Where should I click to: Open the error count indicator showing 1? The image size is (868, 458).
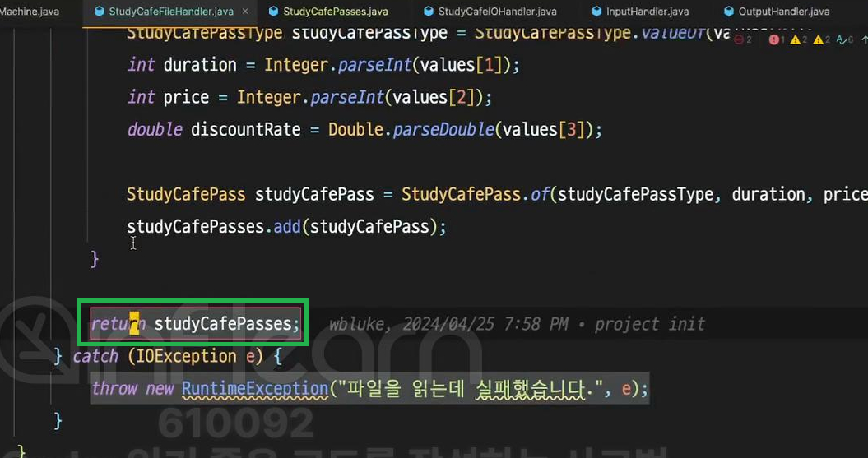click(777, 39)
